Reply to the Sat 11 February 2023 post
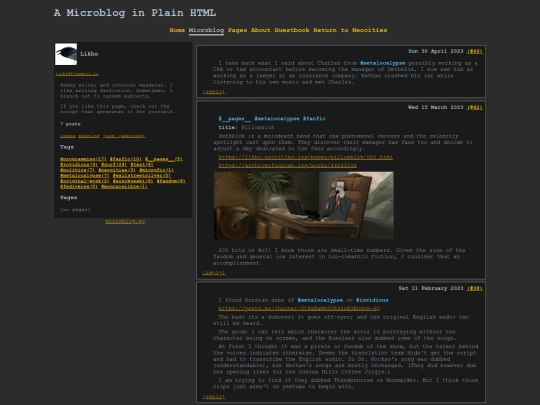 click(x=214, y=397)
